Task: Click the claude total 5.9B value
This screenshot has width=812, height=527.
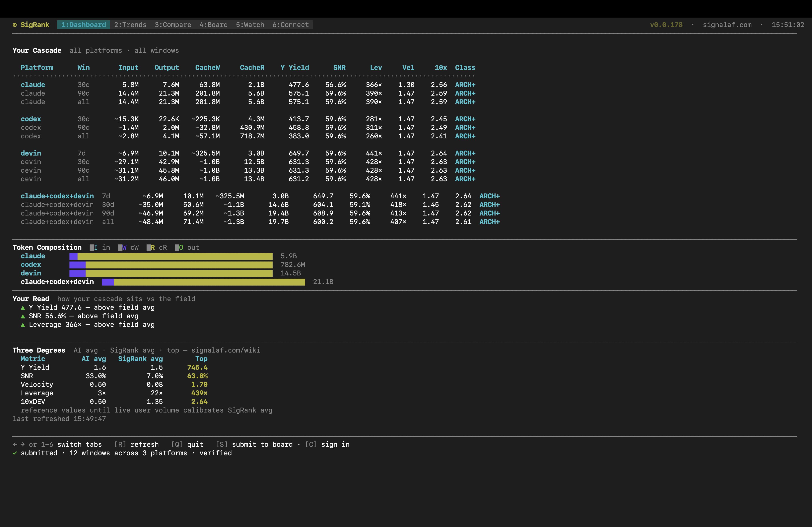Action: point(289,256)
